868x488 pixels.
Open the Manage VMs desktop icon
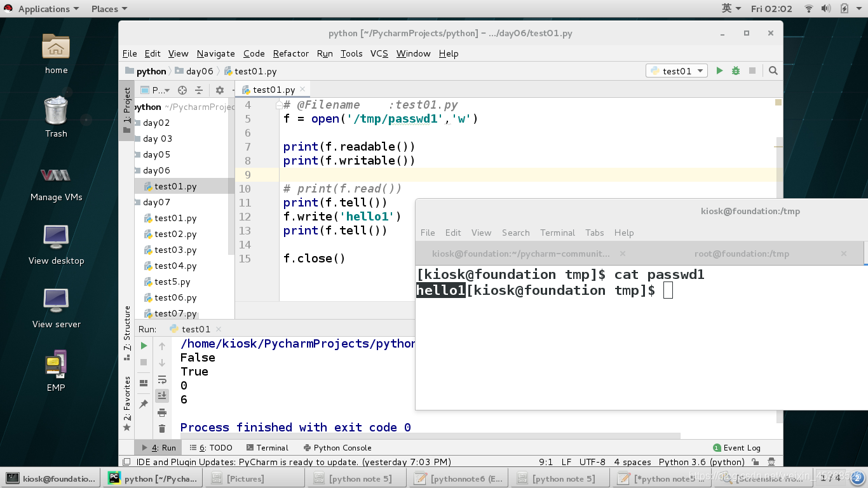click(56, 183)
